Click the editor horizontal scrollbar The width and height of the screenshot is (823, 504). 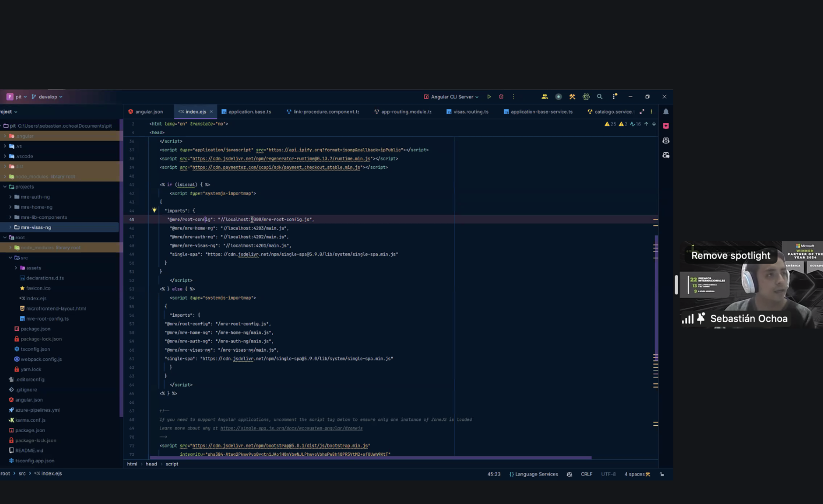370,458
